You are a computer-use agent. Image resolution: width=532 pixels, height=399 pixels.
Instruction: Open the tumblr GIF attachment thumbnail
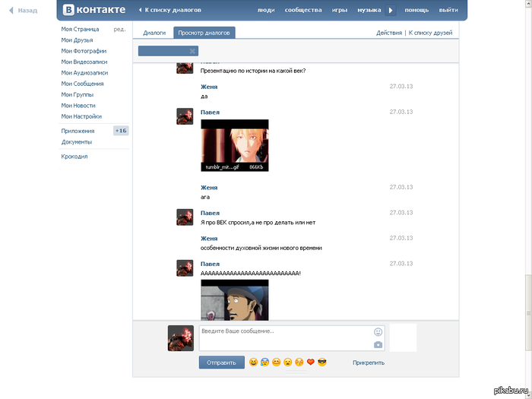[x=234, y=145]
